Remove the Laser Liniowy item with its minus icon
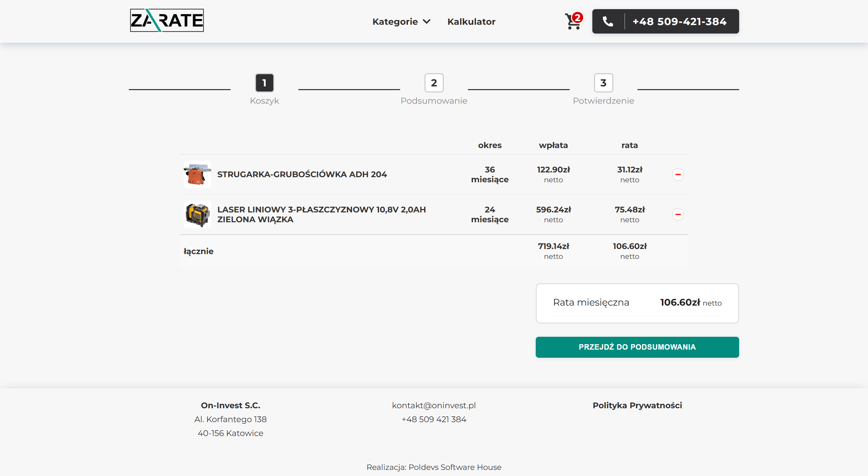Image resolution: width=868 pixels, height=476 pixels. [678, 214]
